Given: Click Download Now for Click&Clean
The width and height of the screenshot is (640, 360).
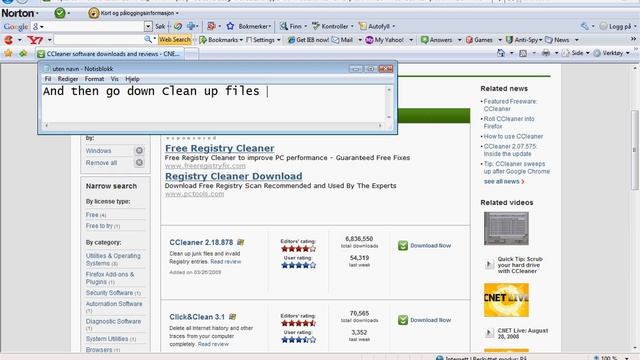Looking at the screenshot, I should 424,320.
